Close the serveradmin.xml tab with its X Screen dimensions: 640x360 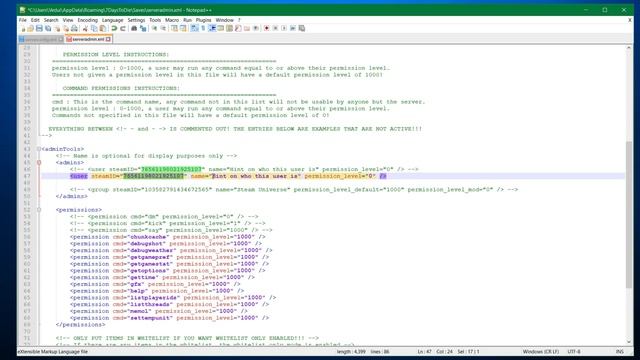click(108, 40)
